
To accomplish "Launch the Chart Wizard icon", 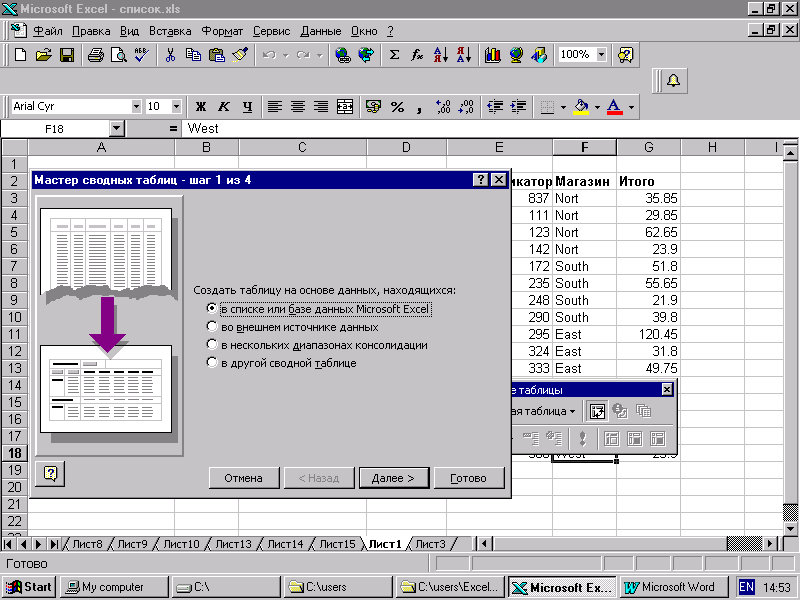I will [492, 55].
